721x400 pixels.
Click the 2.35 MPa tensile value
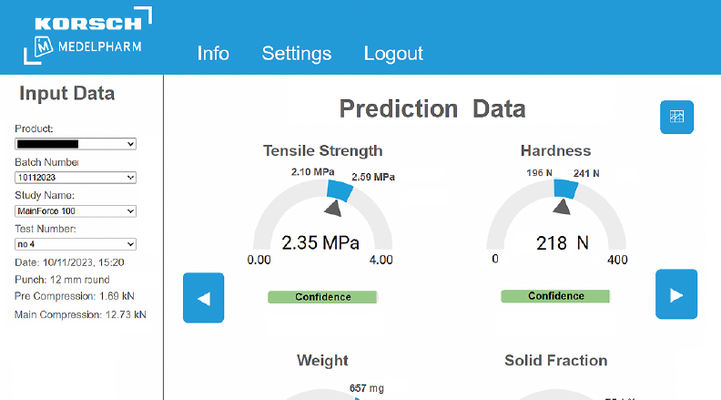coord(322,242)
